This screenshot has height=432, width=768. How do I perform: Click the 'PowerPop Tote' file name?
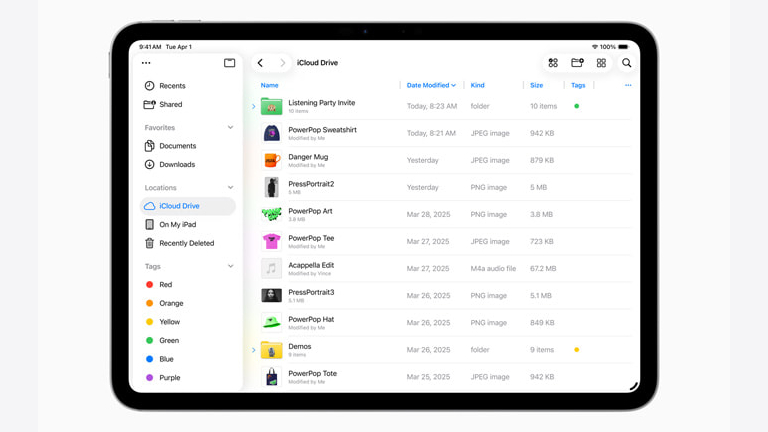pos(312,373)
